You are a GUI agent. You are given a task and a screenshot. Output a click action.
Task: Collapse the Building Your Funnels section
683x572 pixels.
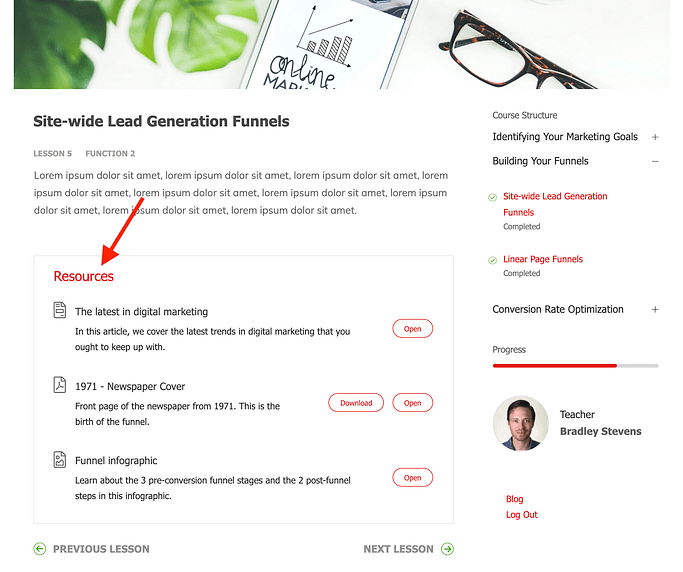pos(655,161)
